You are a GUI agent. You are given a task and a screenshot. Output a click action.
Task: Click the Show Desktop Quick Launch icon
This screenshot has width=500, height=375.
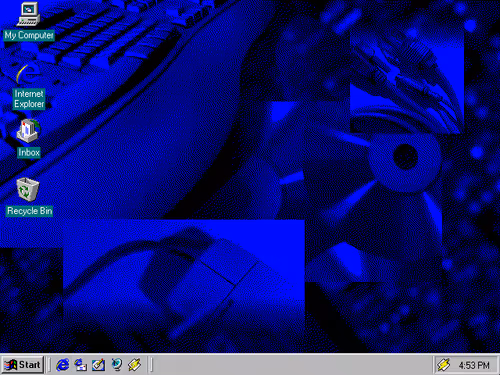click(x=98, y=365)
